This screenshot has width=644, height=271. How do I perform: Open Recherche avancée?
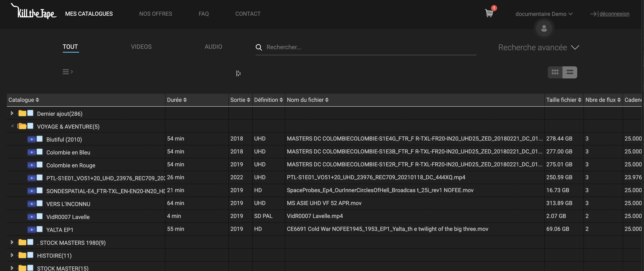(538, 47)
